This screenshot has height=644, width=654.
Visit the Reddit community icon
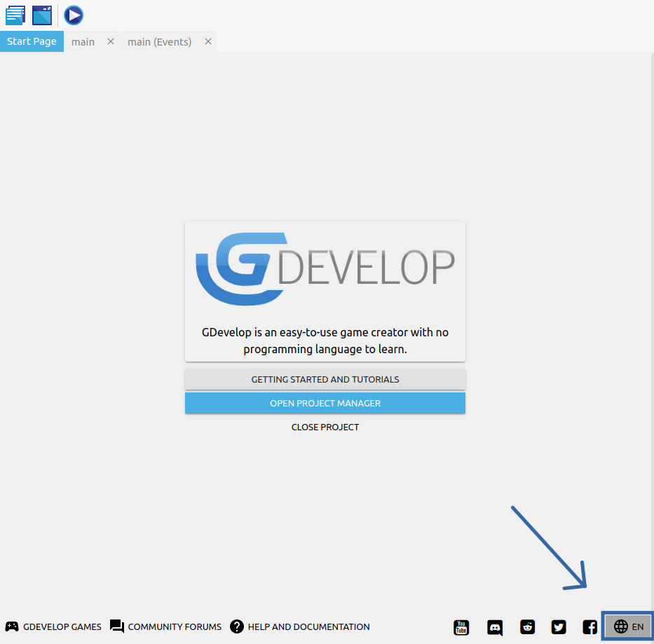(527, 627)
